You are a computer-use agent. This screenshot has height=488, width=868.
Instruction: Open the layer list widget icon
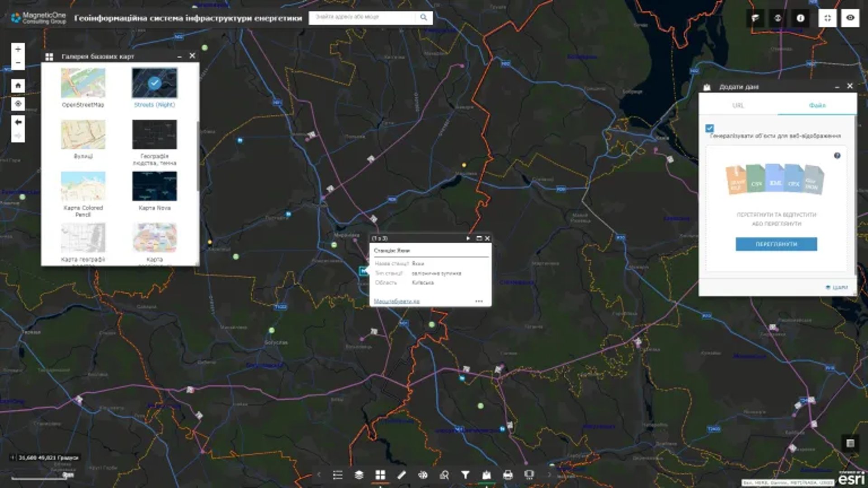[359, 475]
